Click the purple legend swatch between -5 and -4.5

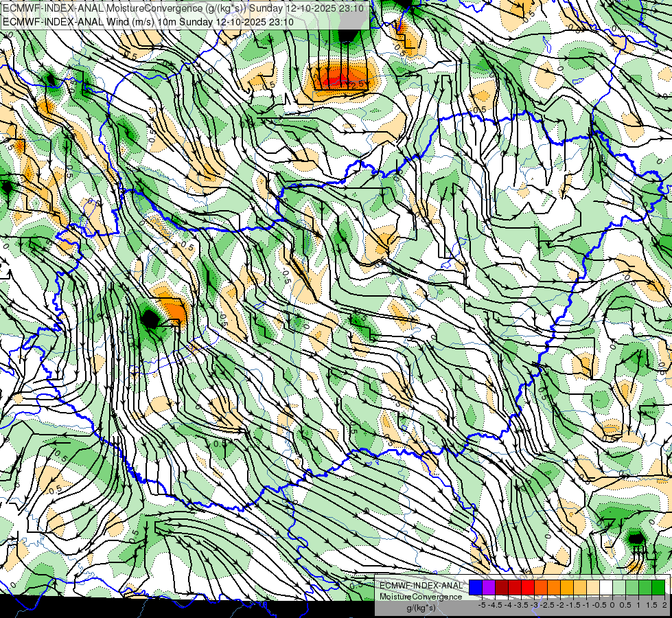[x=489, y=587]
